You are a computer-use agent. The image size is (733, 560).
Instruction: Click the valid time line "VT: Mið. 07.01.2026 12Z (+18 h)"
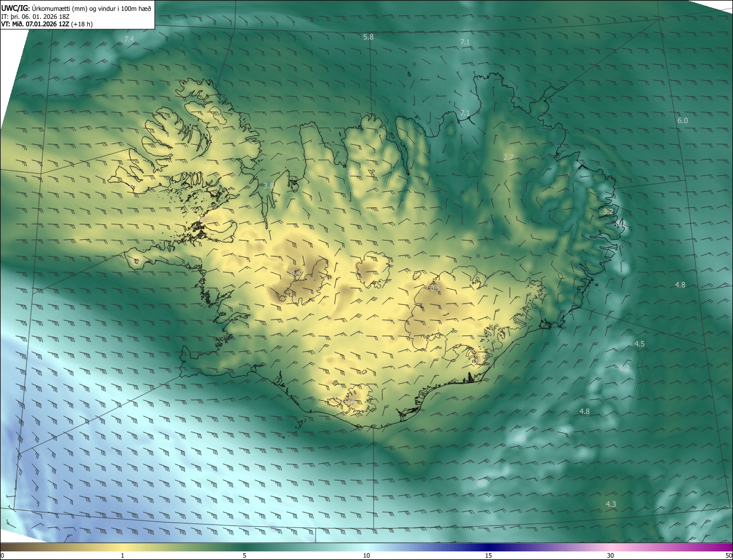(48, 24)
